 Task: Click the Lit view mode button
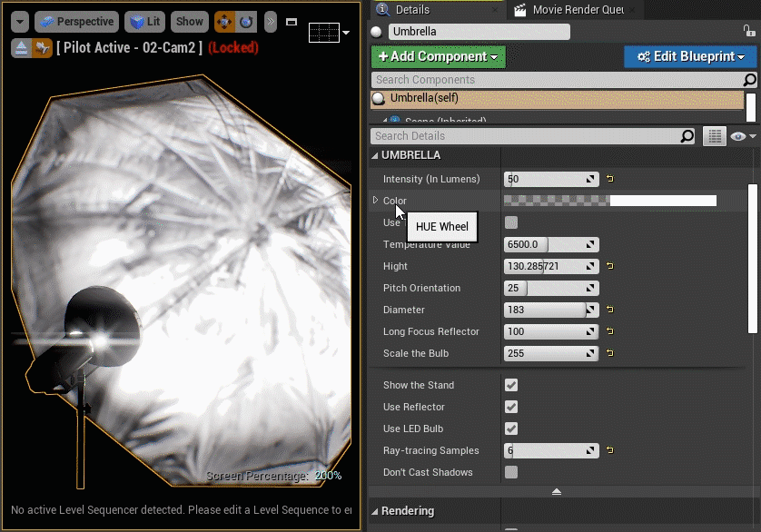click(145, 22)
